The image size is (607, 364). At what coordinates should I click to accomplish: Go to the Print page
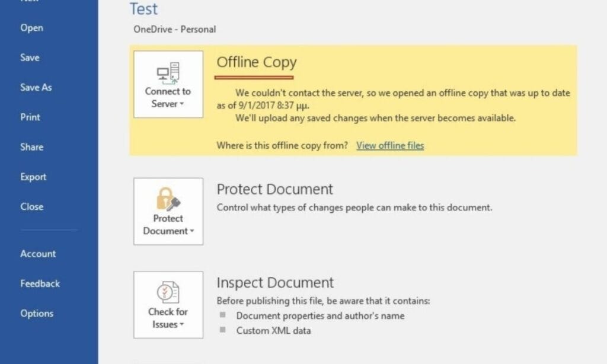point(30,117)
